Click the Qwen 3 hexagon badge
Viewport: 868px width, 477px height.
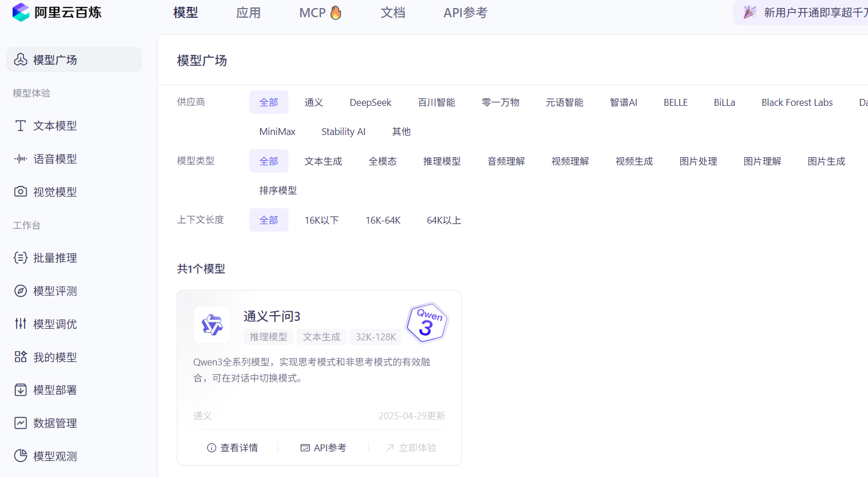pos(427,323)
